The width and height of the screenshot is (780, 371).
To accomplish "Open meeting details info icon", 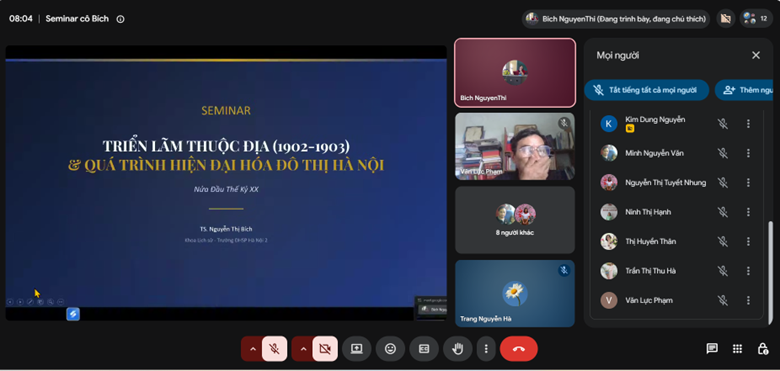I will click(120, 19).
